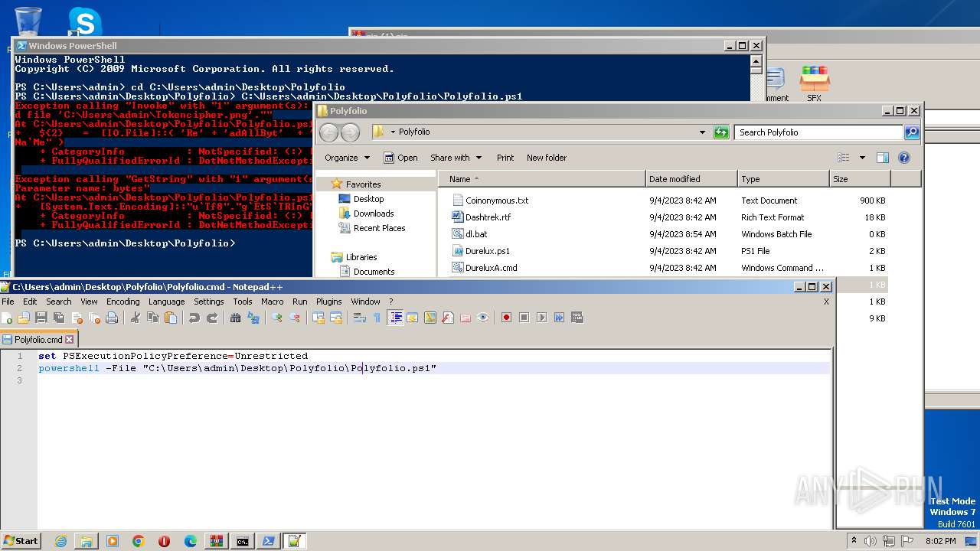Click the Zoom Out icon in Notepad++

click(295, 318)
